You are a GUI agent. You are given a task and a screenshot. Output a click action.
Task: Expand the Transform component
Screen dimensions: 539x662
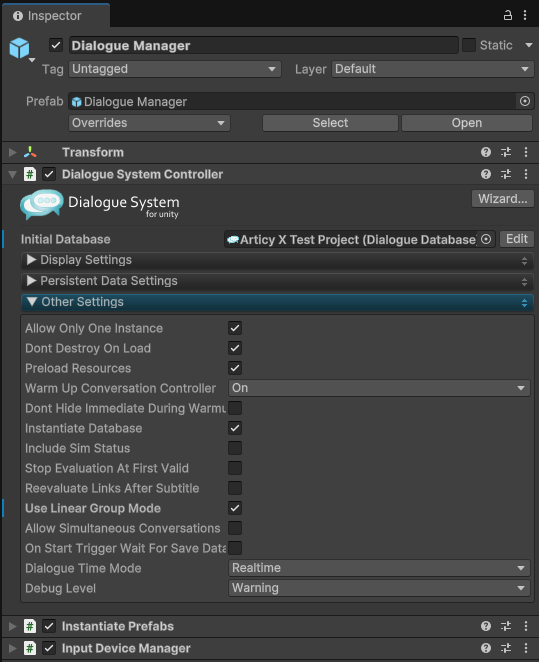(x=13, y=152)
